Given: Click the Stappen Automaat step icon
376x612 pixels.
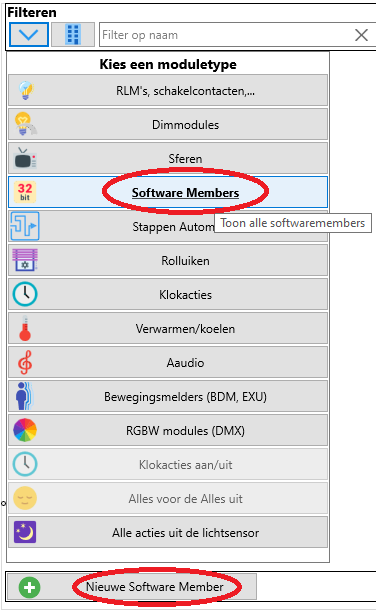Looking at the screenshot, I should point(25,226).
